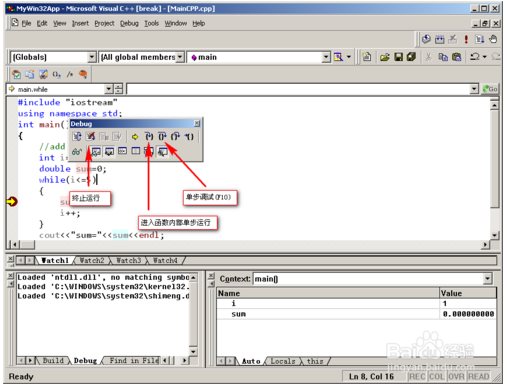Open the Insert menu

(x=80, y=23)
